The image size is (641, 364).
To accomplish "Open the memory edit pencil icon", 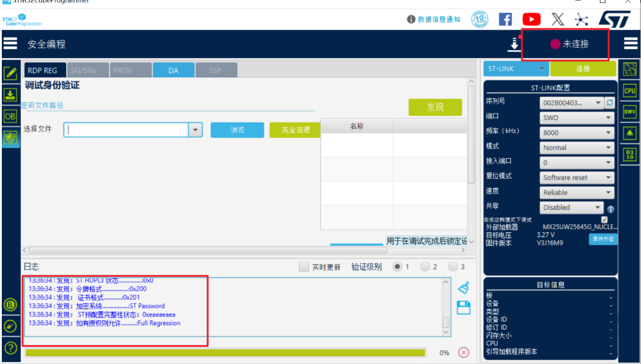I will [x=10, y=74].
